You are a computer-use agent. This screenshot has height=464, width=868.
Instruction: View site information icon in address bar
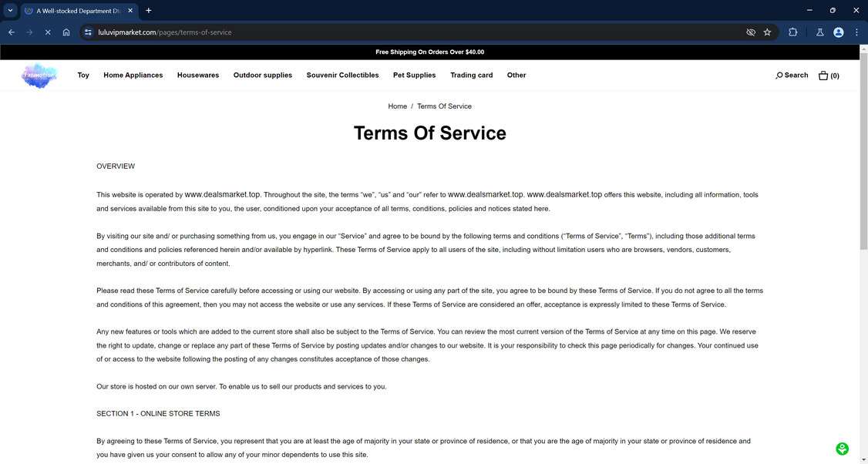(88, 32)
